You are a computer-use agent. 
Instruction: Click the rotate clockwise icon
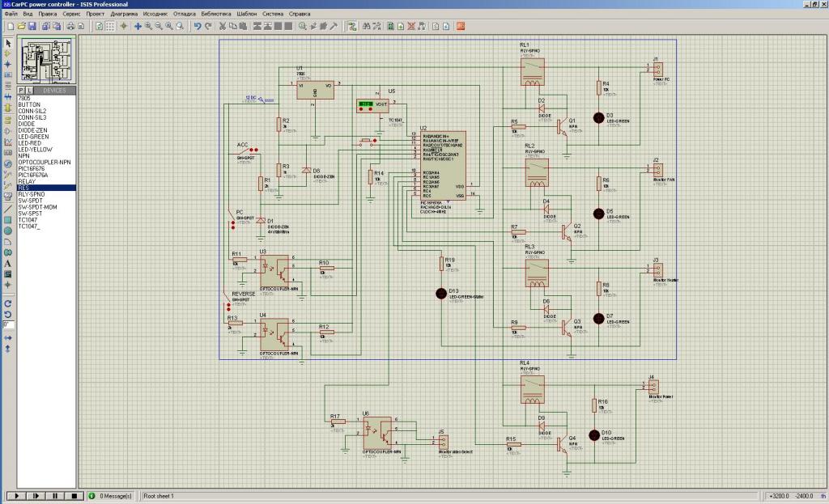(8, 303)
